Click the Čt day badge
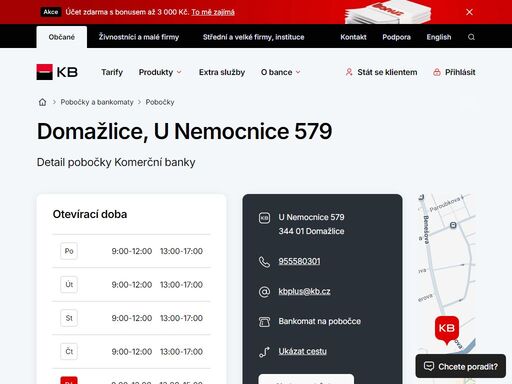512x384 pixels. 69,351
